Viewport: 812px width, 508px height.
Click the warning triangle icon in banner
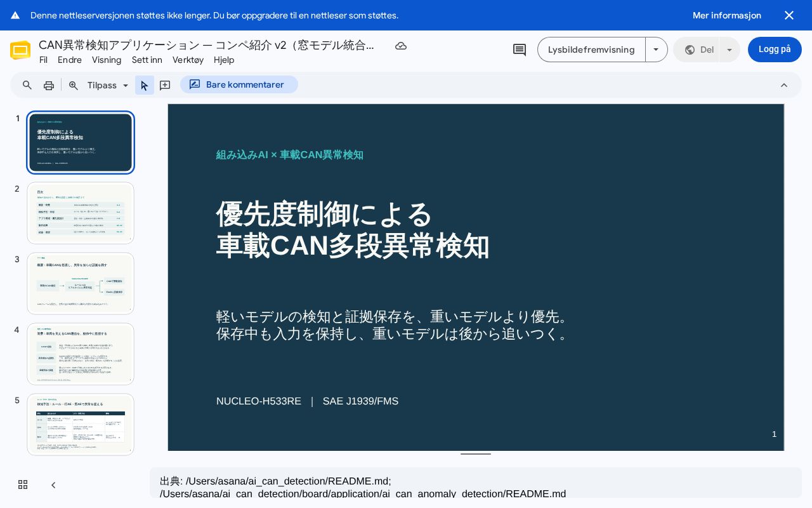[15, 15]
